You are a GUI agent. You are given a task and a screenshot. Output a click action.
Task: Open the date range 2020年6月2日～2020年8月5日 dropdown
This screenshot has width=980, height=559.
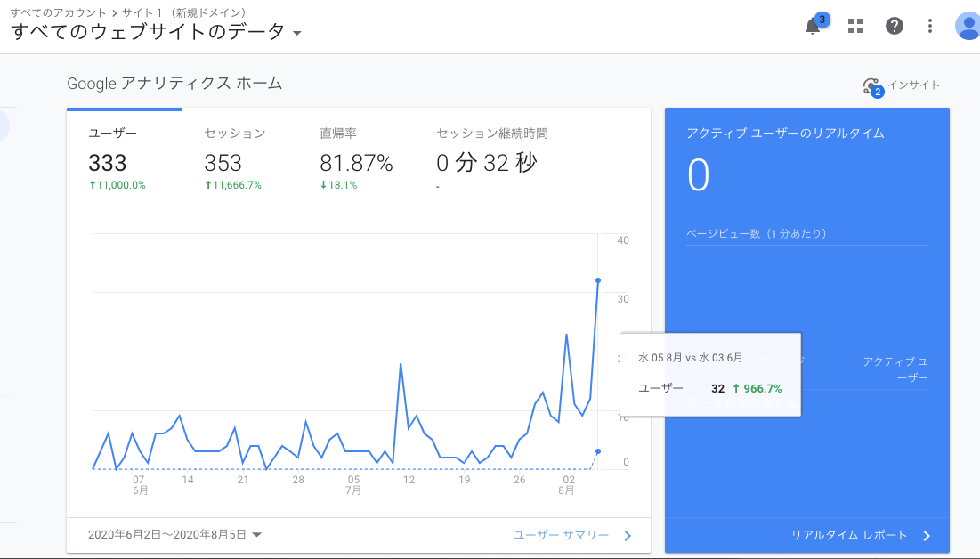click(x=169, y=535)
